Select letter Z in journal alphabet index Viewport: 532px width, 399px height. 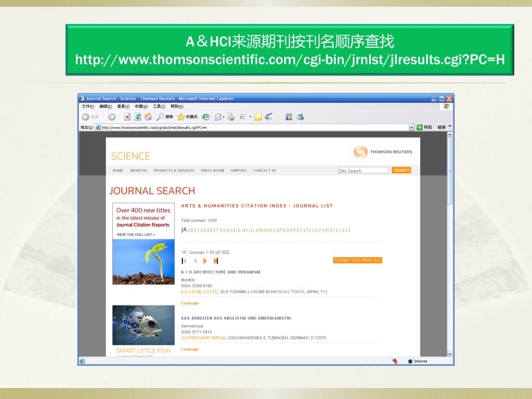tap(346, 230)
